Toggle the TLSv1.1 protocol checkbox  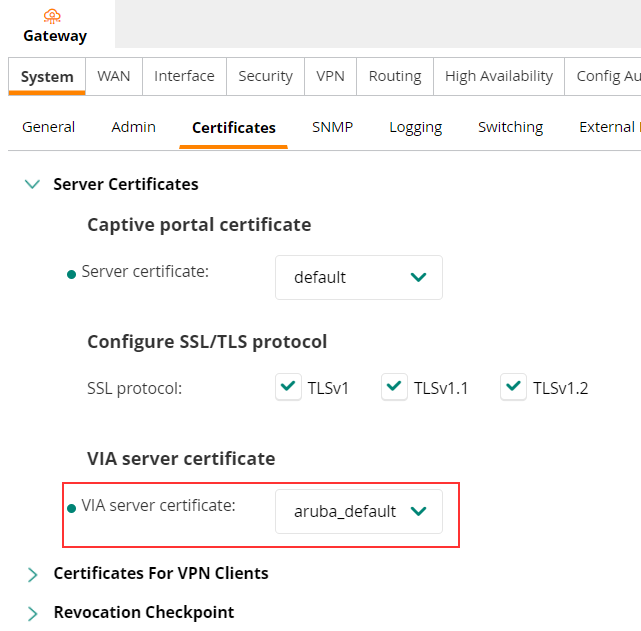395,387
